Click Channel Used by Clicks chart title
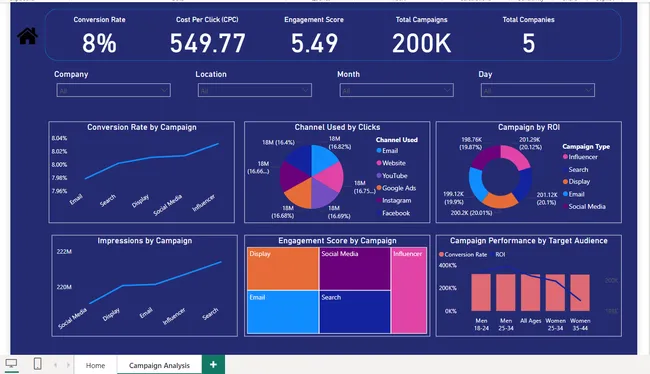 pos(337,127)
